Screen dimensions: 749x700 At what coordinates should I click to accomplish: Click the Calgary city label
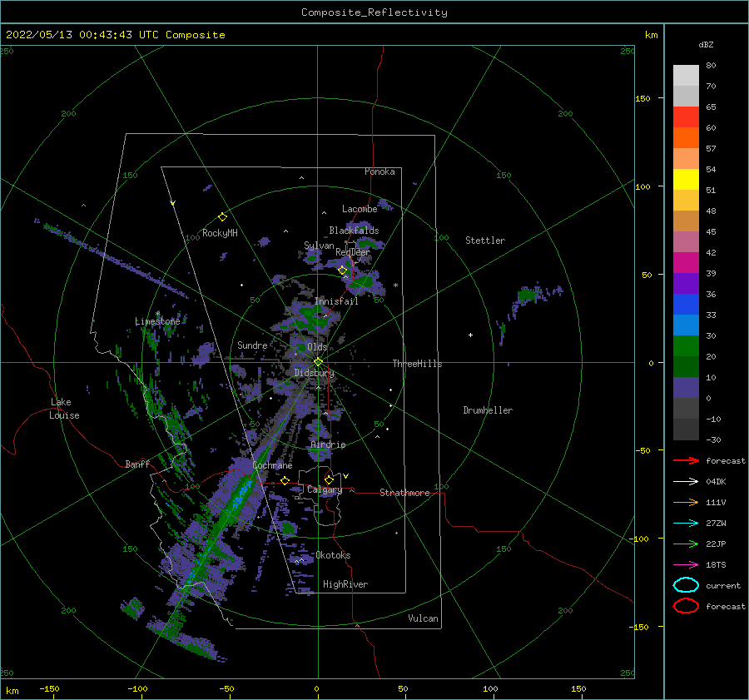point(325,489)
